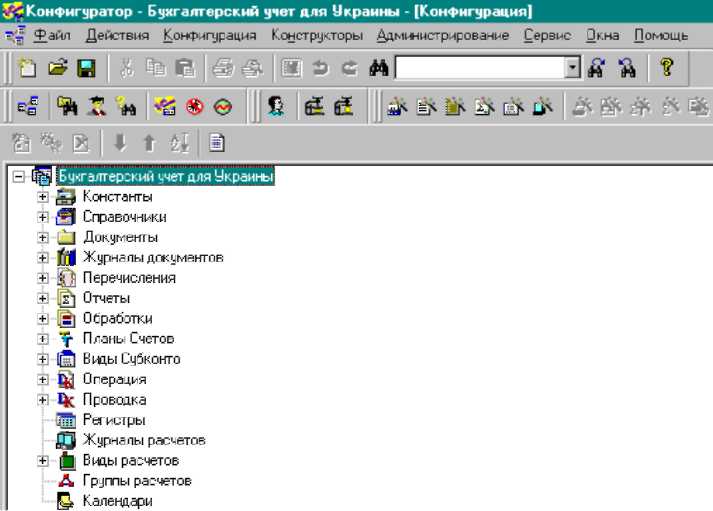
Task: Click the Print preview icon
Action: (x=252, y=68)
